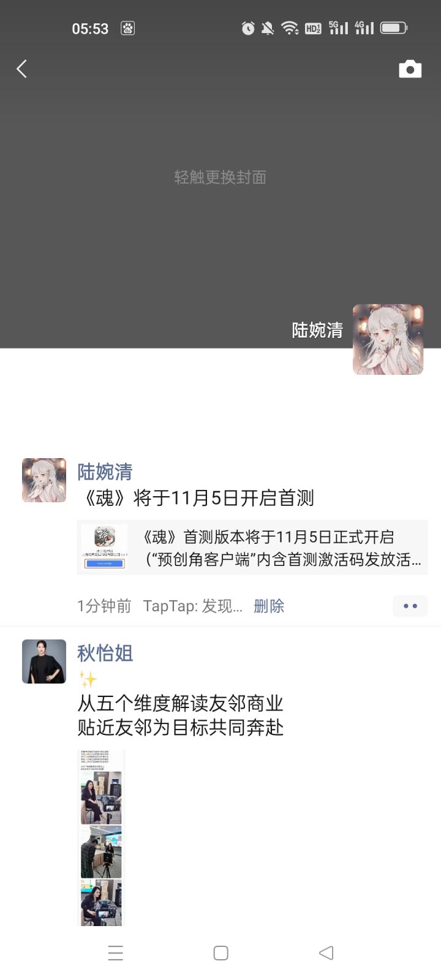
Task: Tap the Android back triangle icon
Action: coord(326,953)
